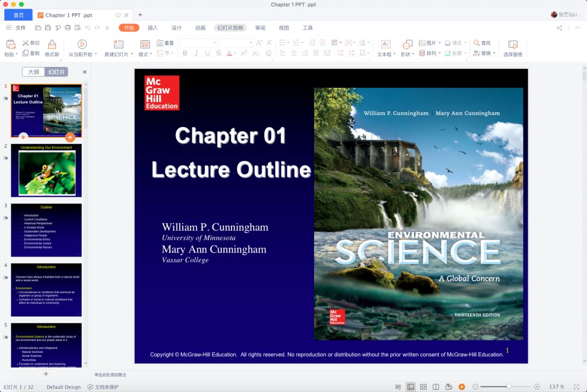Select normal view in status bar
Screen dimensions: 587x392
[x=411, y=387]
